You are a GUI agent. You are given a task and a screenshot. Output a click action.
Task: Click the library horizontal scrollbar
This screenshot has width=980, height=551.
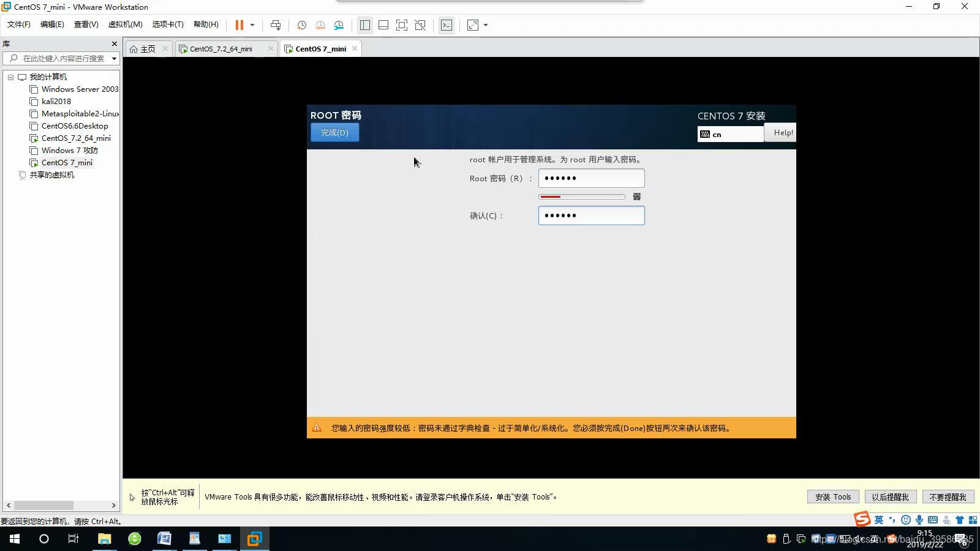click(44, 505)
